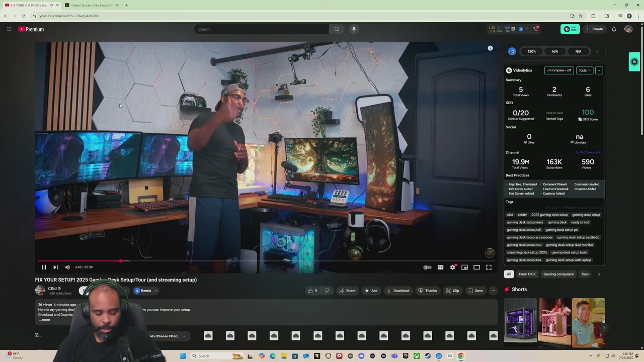
Task: Click the Thanks button
Action: (x=427, y=291)
